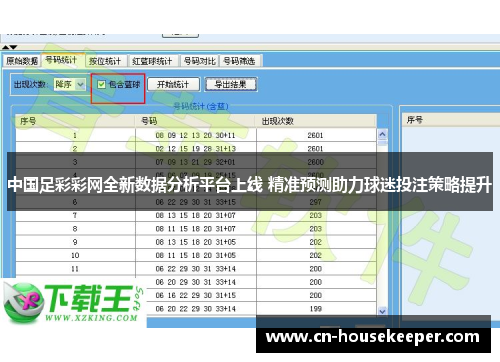Image resolution: width=500 pixels, height=362 pixels.
Task: Click the table scrollbar down arrow
Action: tap(383, 311)
